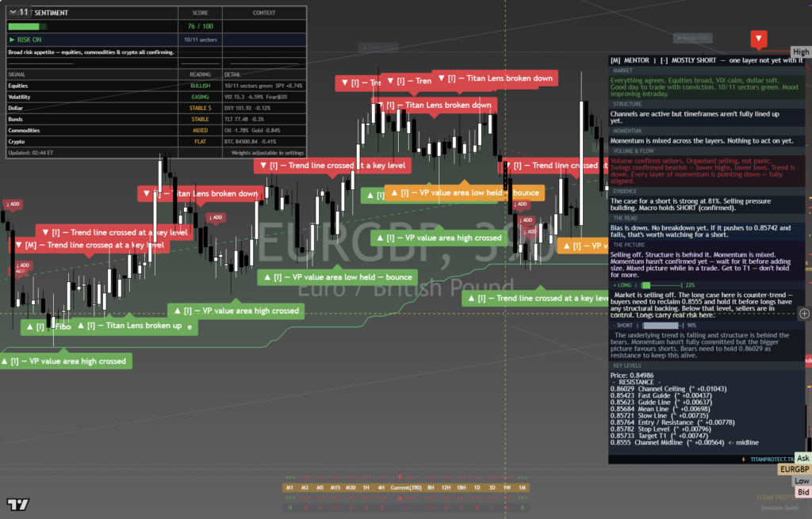812x519 pixels.
Task: Click the 0.85423 Fast Guide level
Action: click(x=661, y=395)
